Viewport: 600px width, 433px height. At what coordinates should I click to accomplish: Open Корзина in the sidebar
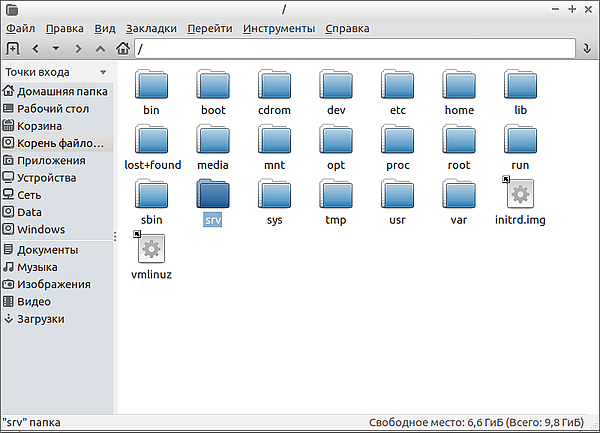click(x=39, y=126)
